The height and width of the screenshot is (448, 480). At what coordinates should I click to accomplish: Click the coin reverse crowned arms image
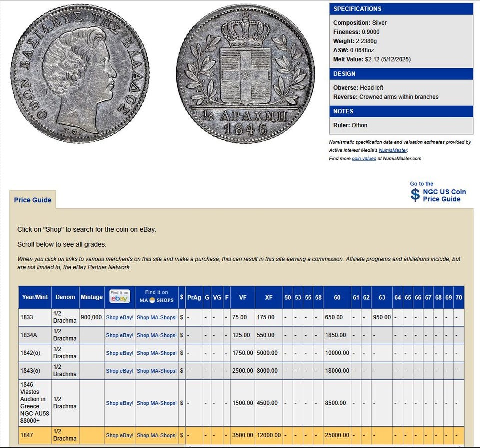(245, 74)
